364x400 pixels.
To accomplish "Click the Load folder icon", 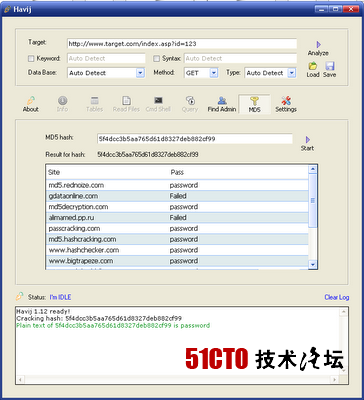I will click(x=313, y=66).
